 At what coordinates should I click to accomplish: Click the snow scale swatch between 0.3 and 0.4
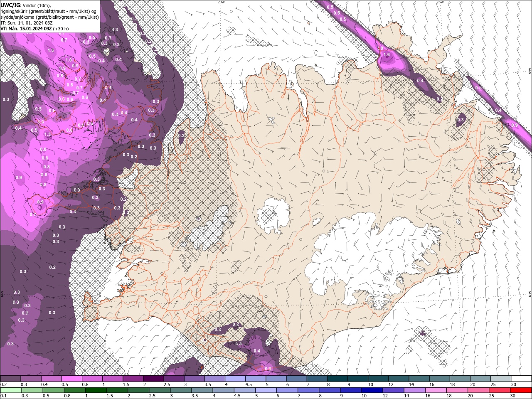tap(31, 378)
